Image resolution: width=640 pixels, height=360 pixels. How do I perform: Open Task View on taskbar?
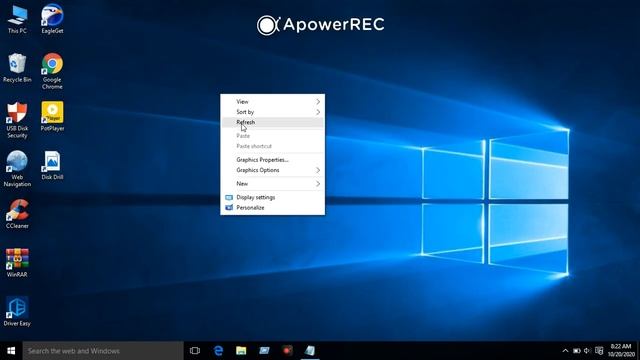tap(195, 351)
